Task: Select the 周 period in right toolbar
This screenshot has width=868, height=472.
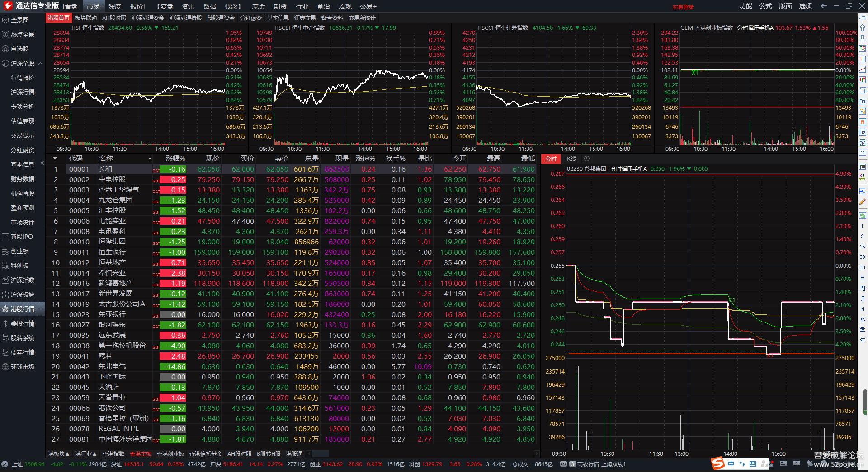Action: point(863,288)
